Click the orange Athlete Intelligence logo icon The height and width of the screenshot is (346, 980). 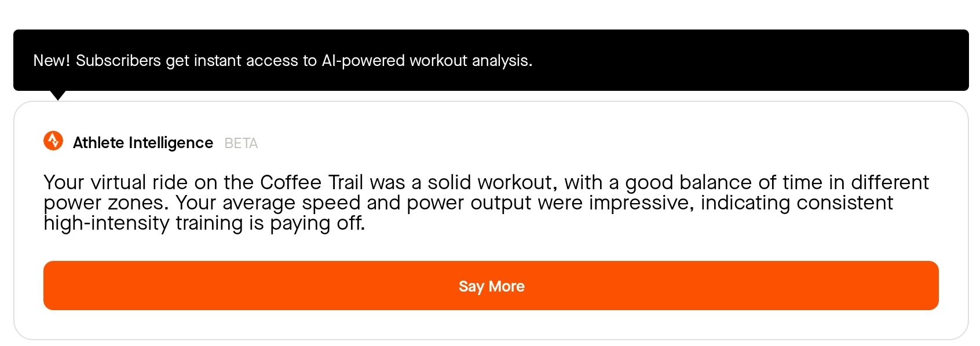pyautogui.click(x=53, y=141)
